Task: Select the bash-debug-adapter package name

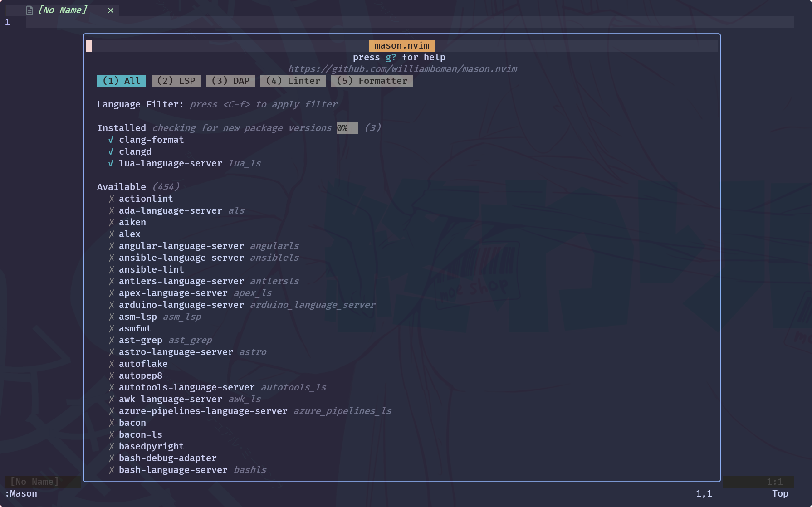Action: (x=168, y=458)
